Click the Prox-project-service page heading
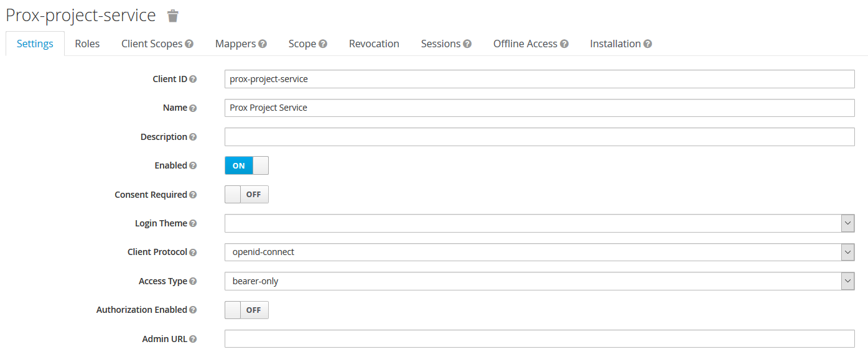 tap(81, 16)
